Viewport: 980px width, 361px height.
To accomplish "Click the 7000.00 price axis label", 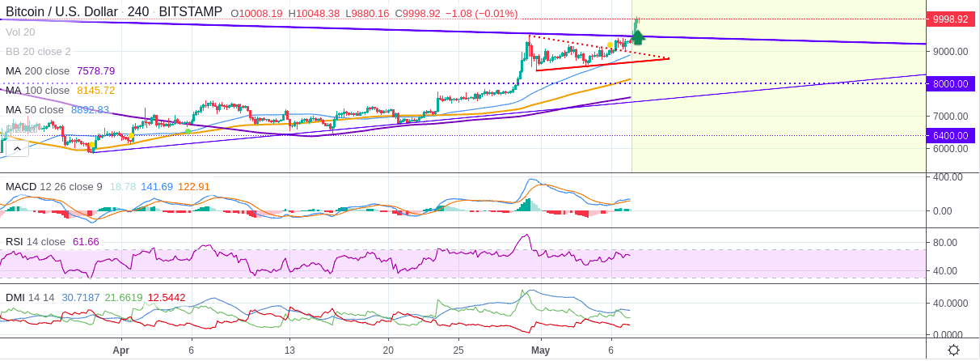I will click(951, 116).
